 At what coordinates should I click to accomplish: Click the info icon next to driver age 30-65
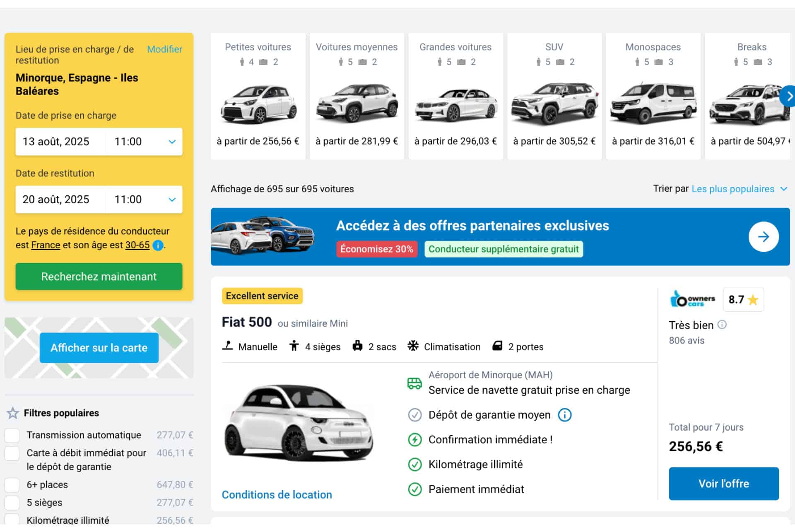(x=158, y=246)
